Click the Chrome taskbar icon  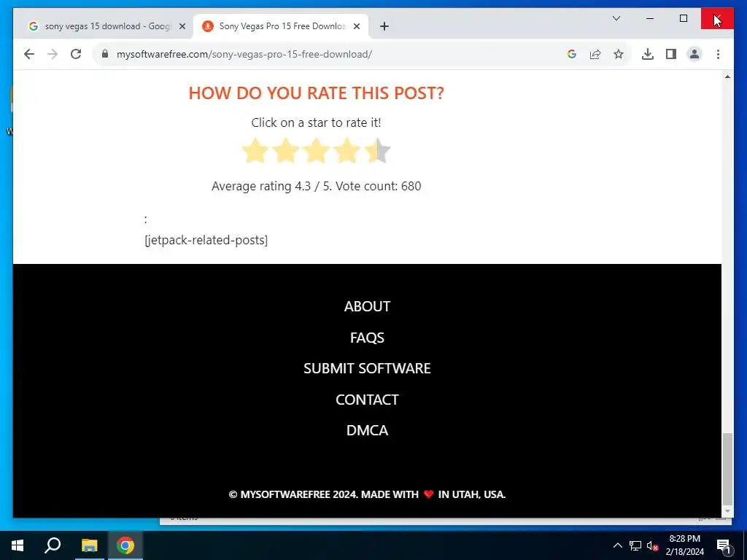(125, 545)
